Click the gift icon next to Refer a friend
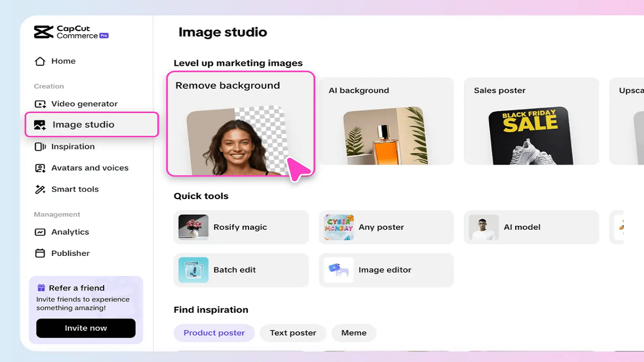The image size is (644, 362). [x=42, y=288]
